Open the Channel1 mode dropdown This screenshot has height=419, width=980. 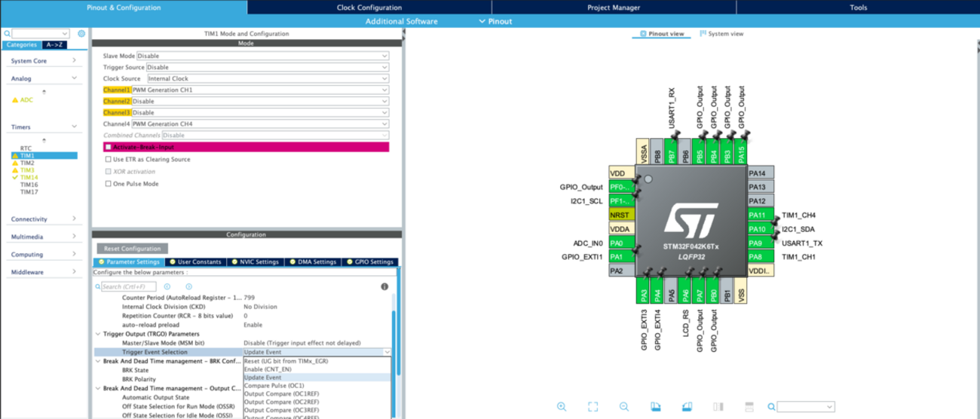point(260,90)
